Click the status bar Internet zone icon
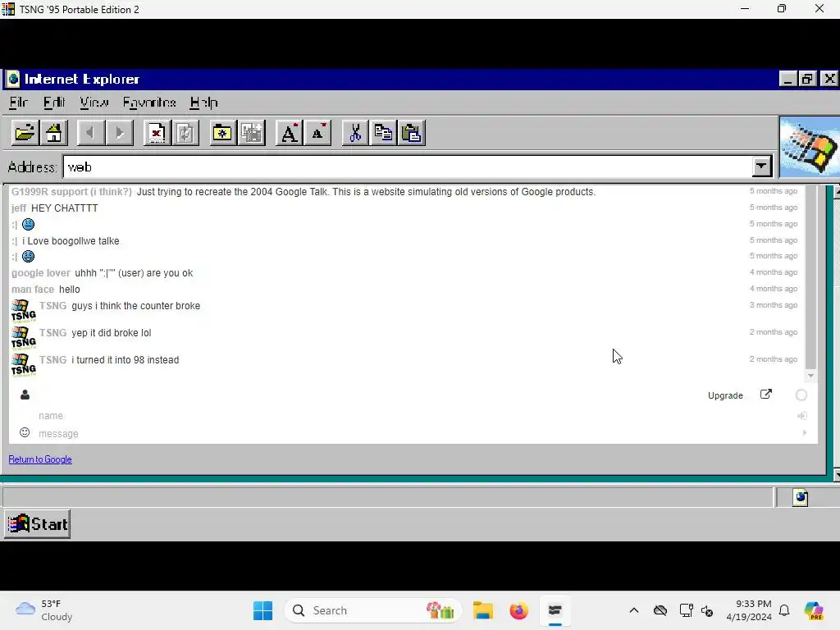This screenshot has width=840, height=630. (801, 498)
